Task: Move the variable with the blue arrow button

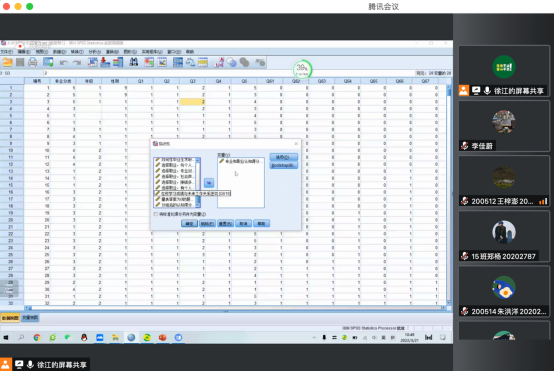Action: coord(209,183)
